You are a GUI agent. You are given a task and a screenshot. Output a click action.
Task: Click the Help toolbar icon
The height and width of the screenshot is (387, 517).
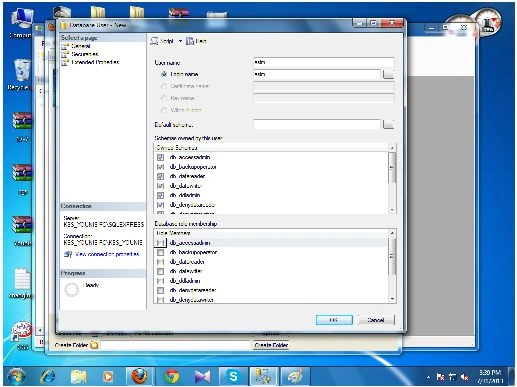click(x=190, y=41)
